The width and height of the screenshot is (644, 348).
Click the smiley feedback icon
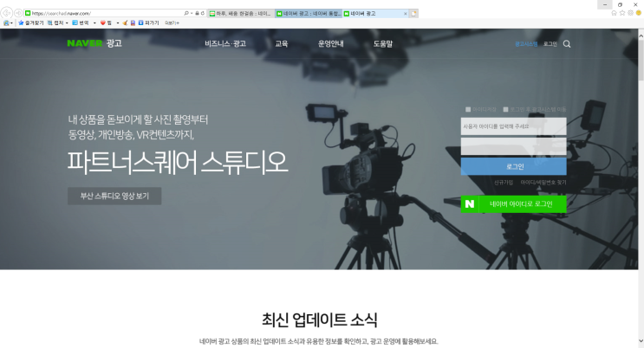tap(639, 13)
